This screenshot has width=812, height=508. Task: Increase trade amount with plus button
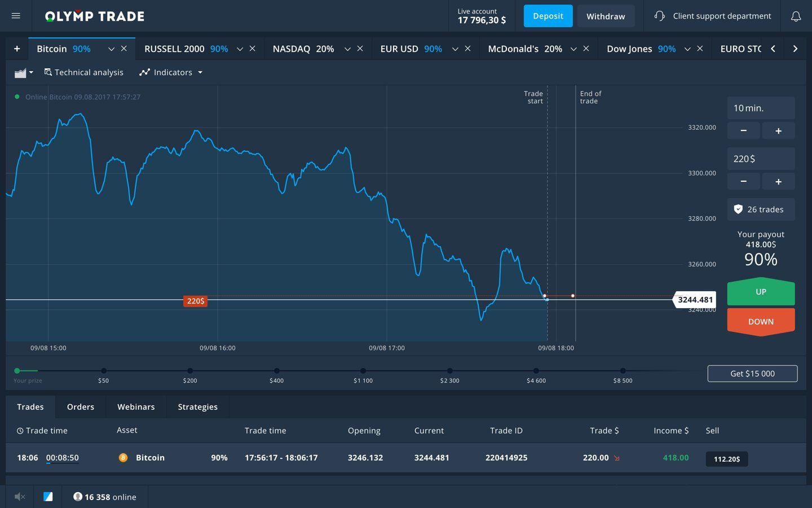point(778,181)
